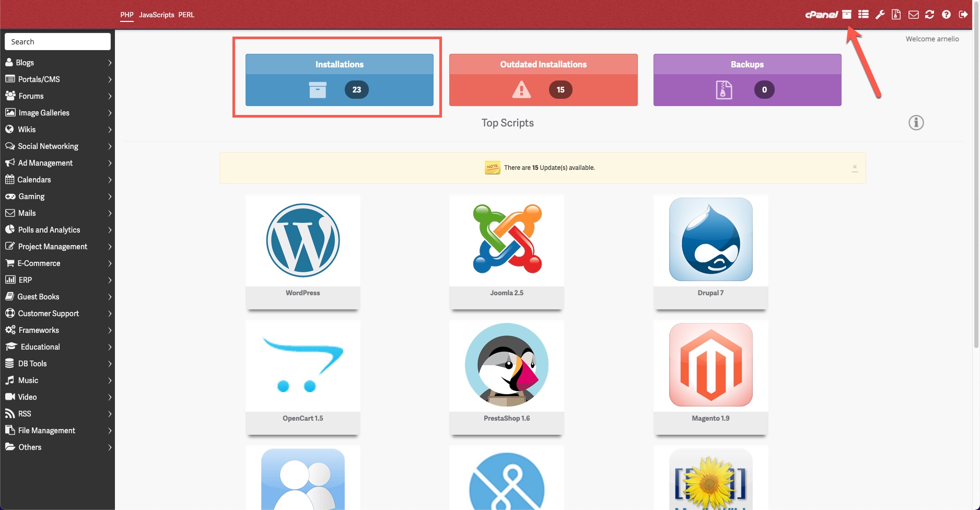Image resolution: width=980 pixels, height=510 pixels.
Task: Click the Gaming gamepad icon in sidebar
Action: [x=10, y=196]
